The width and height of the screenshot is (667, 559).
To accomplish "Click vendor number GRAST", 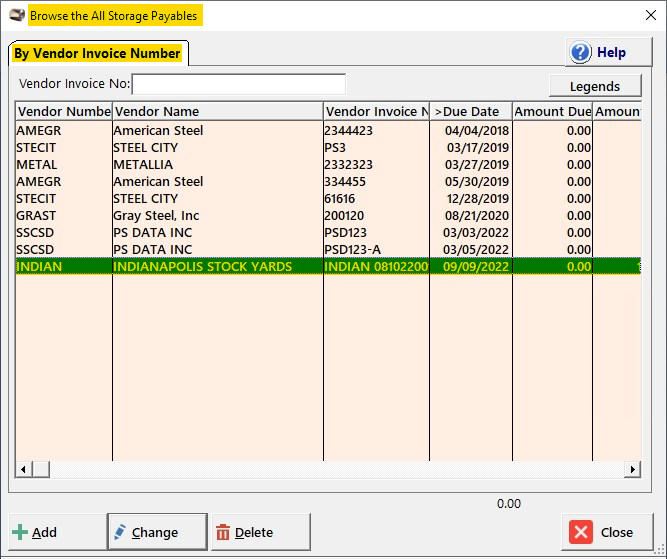I will click(x=36, y=215).
